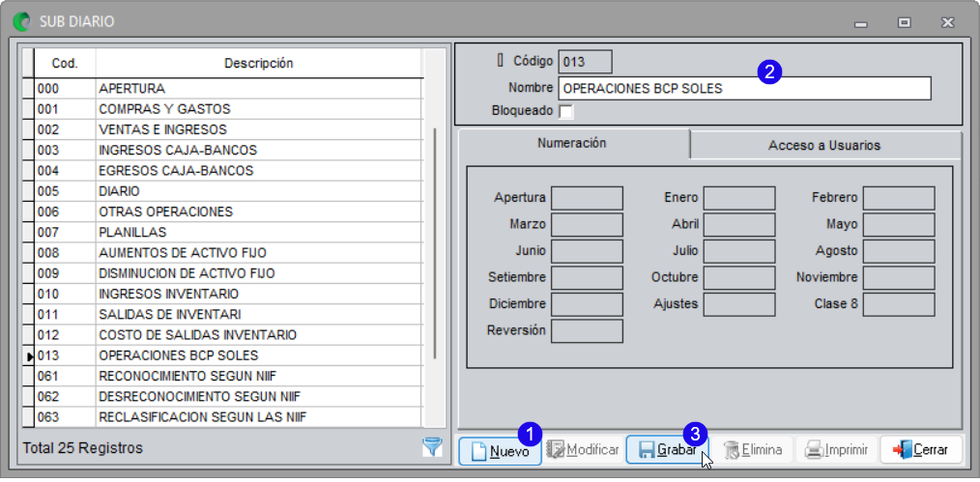
Task: Click the Marzo numbering field
Action: coord(587,225)
